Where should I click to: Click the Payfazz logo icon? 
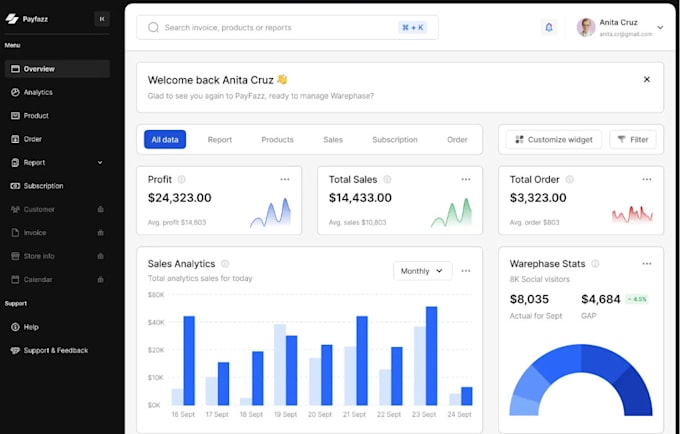(12, 18)
